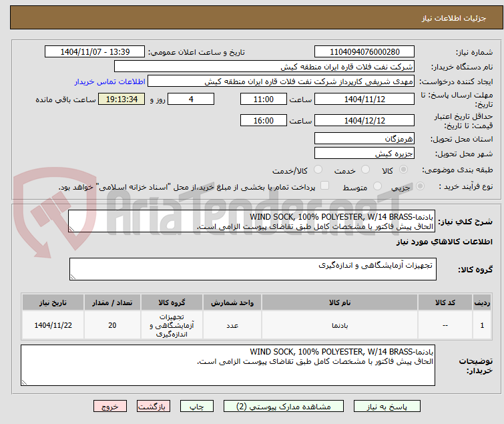
Task: Select the خدمت radio button
Action: [x=365, y=170]
